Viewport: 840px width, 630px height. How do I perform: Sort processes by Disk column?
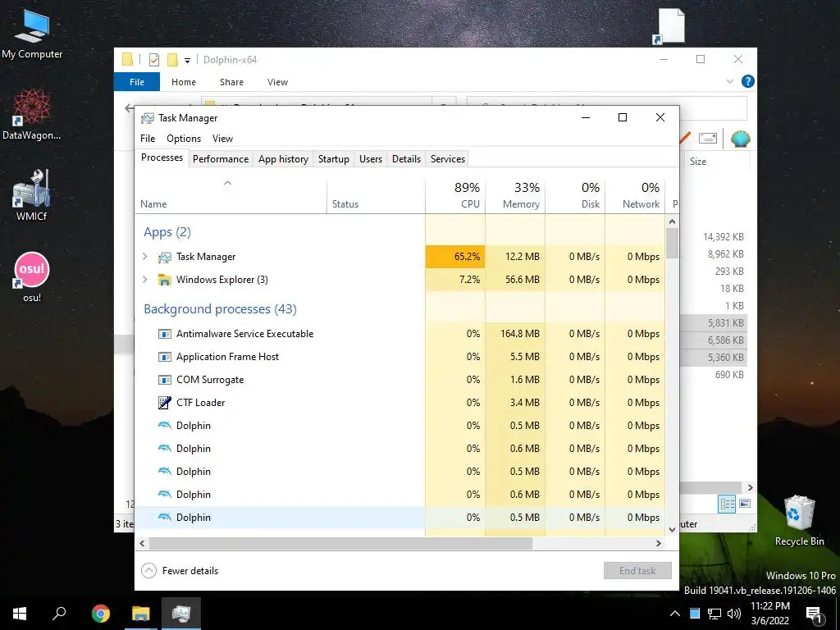tap(575, 196)
